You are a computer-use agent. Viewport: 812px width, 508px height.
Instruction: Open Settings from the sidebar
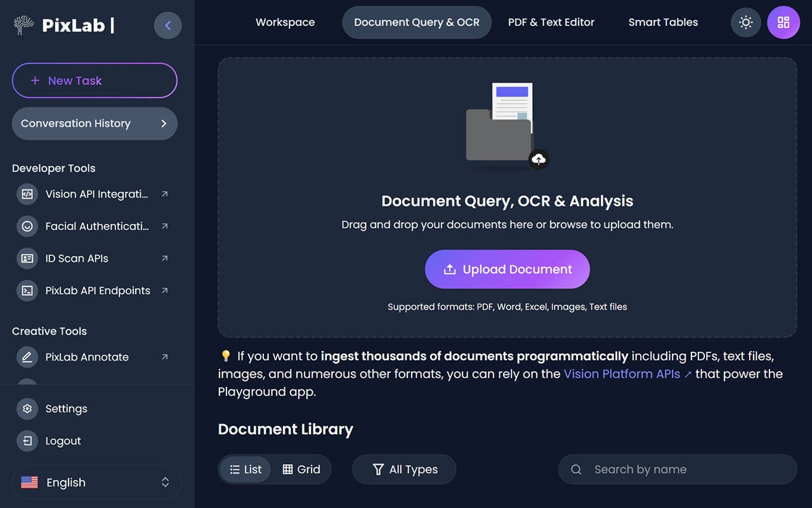[66, 409]
